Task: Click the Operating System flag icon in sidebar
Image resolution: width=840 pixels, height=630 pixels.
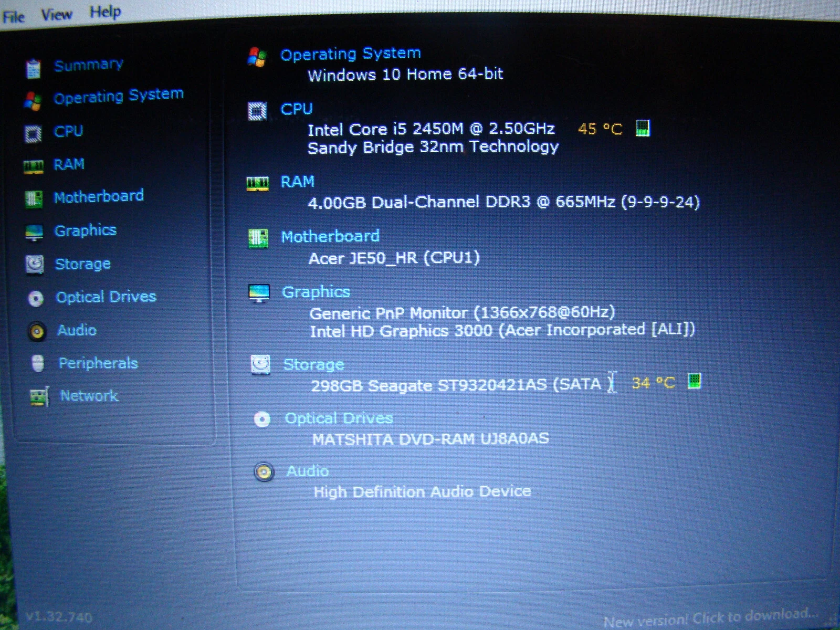Action: click(33, 100)
